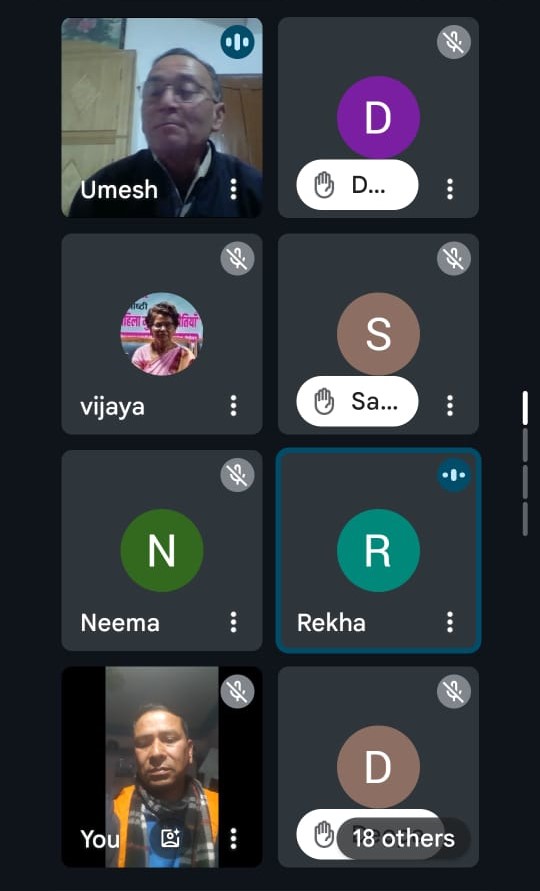
Task: Open the three-dot menu on S tile
Action: [450, 406]
